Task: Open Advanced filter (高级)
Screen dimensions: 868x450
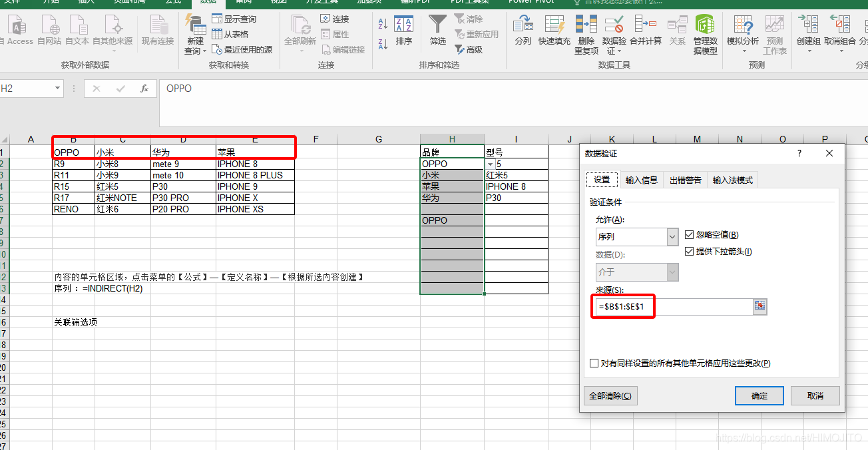Action: (469, 50)
